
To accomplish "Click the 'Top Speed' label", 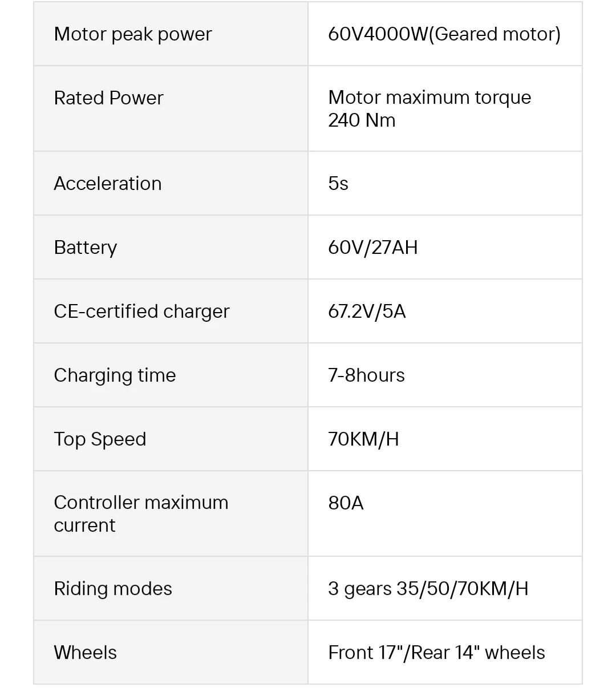I will coord(100,439).
